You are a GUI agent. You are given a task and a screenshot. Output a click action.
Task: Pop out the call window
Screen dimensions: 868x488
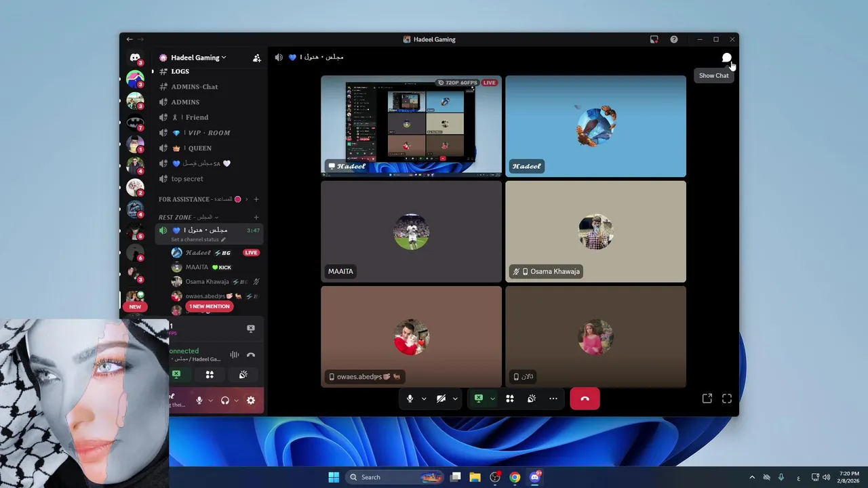pos(707,399)
